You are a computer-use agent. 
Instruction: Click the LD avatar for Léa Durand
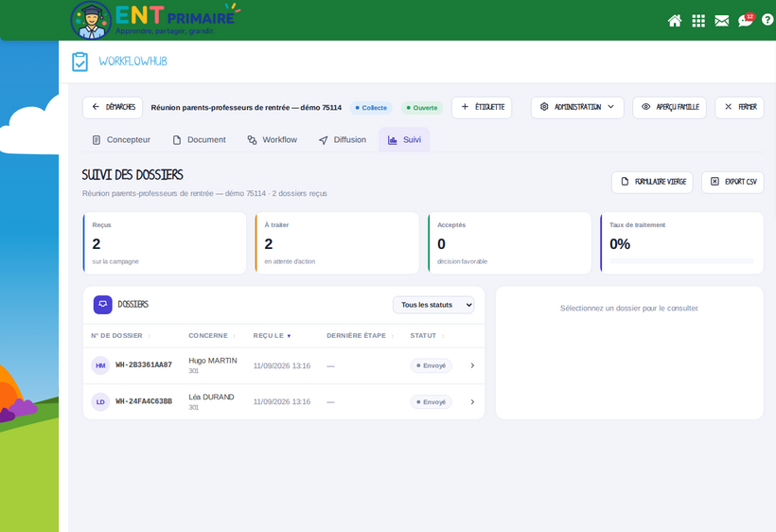point(100,402)
